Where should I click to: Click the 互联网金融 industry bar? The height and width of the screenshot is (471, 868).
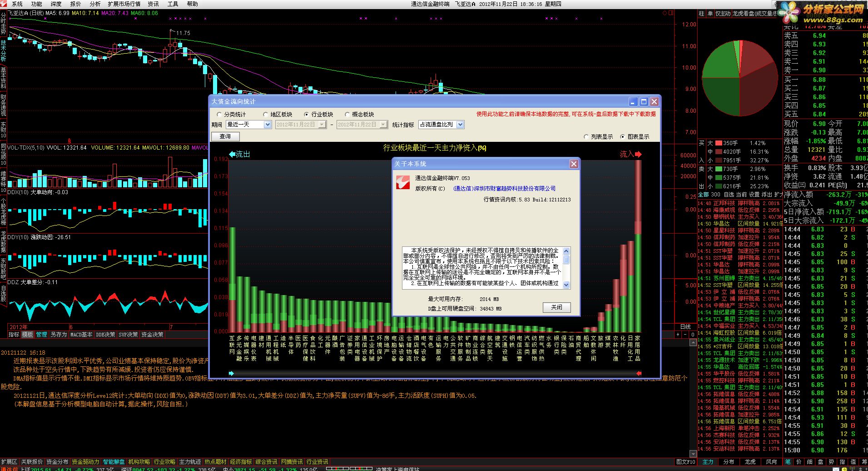[232, 280]
